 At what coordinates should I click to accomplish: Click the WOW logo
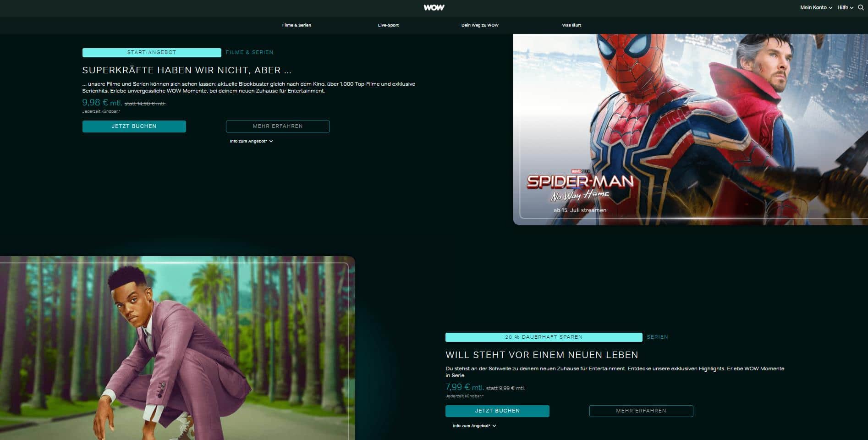click(434, 7)
